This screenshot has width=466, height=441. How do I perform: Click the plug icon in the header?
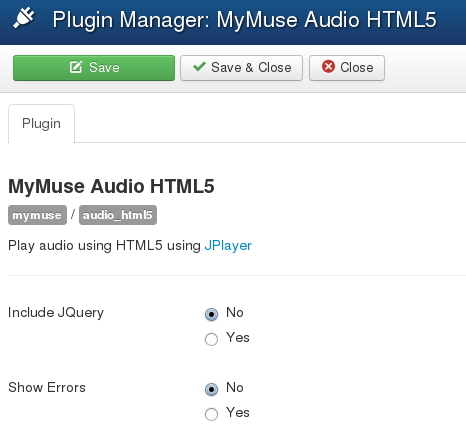point(24,18)
